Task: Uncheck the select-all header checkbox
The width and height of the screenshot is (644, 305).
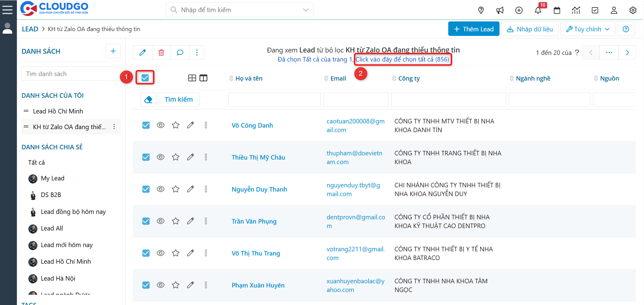Action: click(145, 78)
